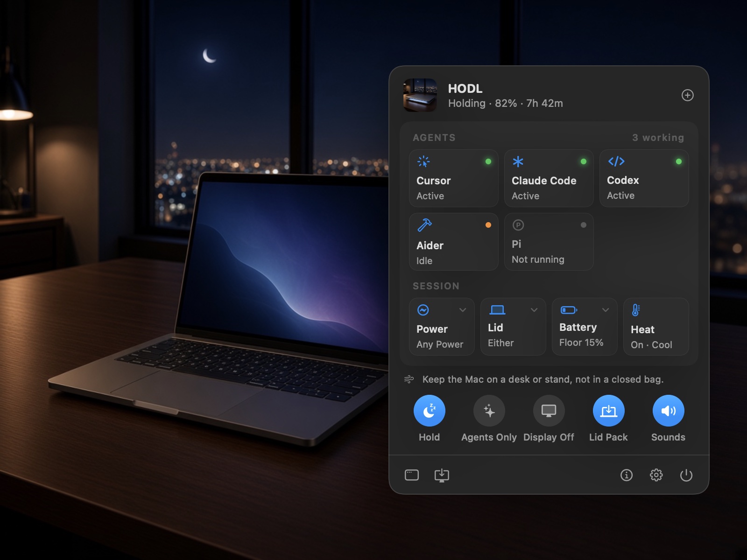Toggle the Hold moon button
The height and width of the screenshot is (560, 747).
(x=429, y=411)
